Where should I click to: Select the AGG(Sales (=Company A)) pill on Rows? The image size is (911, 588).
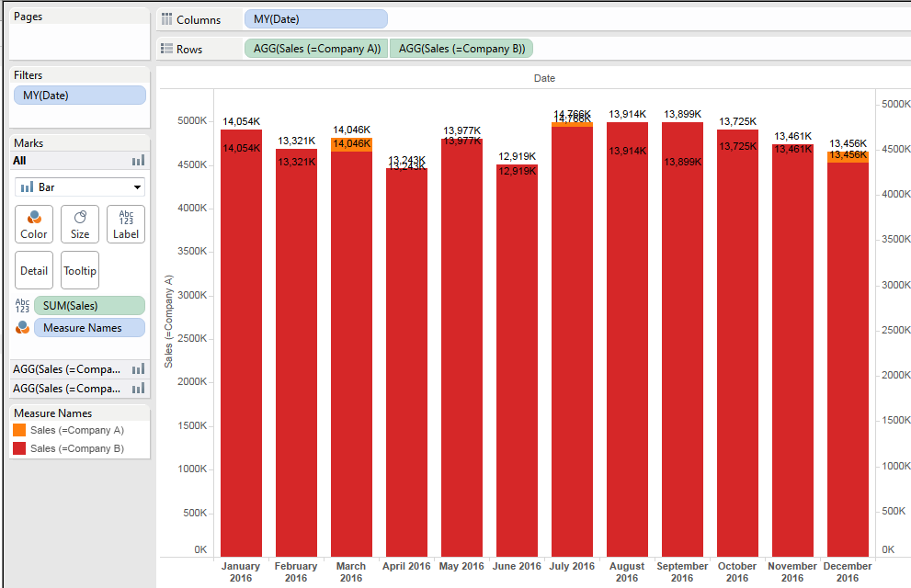pos(316,49)
